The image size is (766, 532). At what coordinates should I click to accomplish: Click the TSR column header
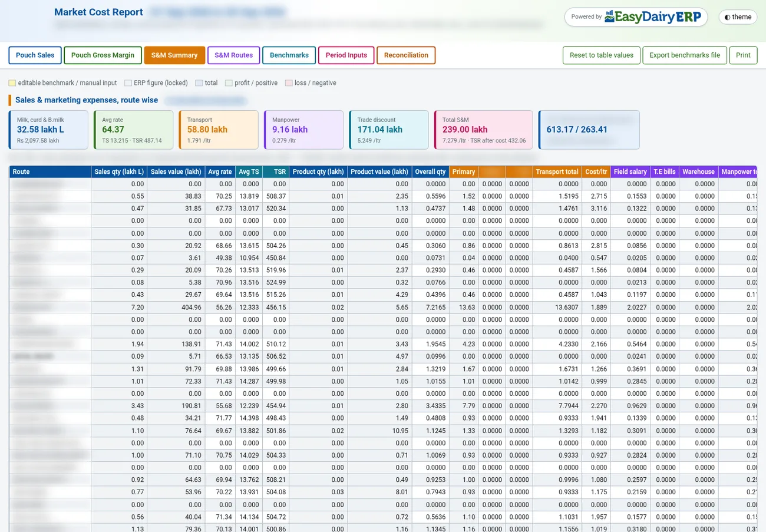click(x=276, y=172)
